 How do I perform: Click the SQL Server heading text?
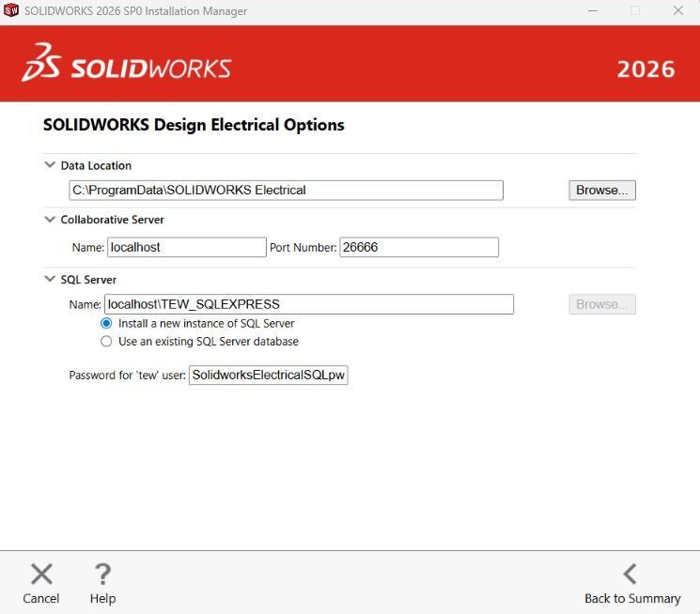(88, 280)
